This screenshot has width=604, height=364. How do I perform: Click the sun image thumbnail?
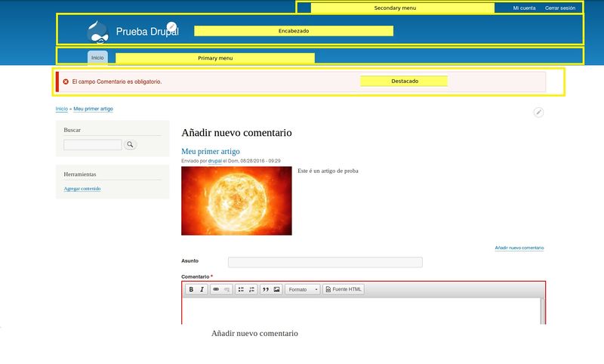[x=236, y=201]
